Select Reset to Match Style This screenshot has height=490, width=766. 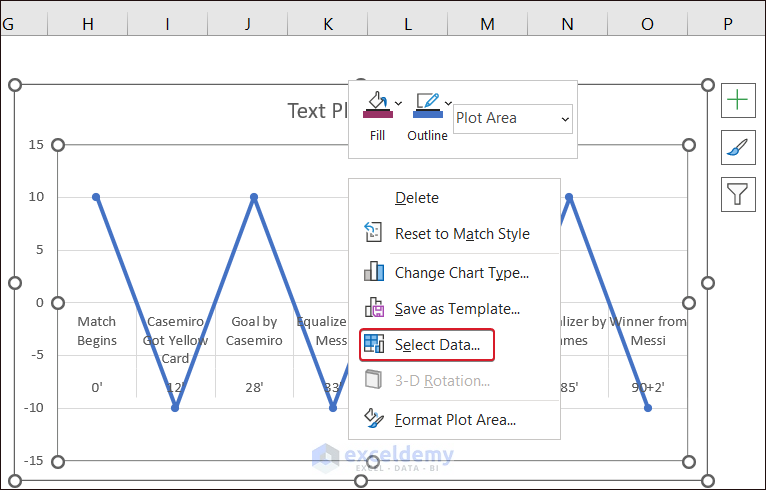coord(462,234)
